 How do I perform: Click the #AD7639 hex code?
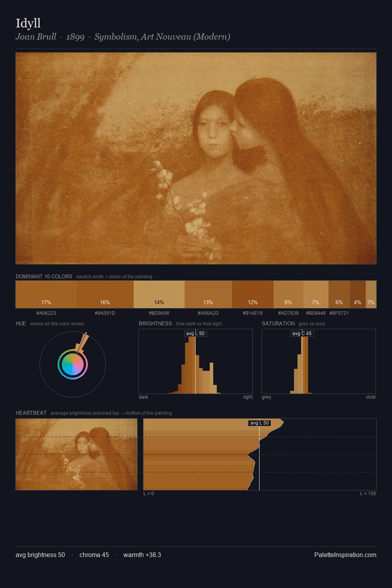[288, 313]
